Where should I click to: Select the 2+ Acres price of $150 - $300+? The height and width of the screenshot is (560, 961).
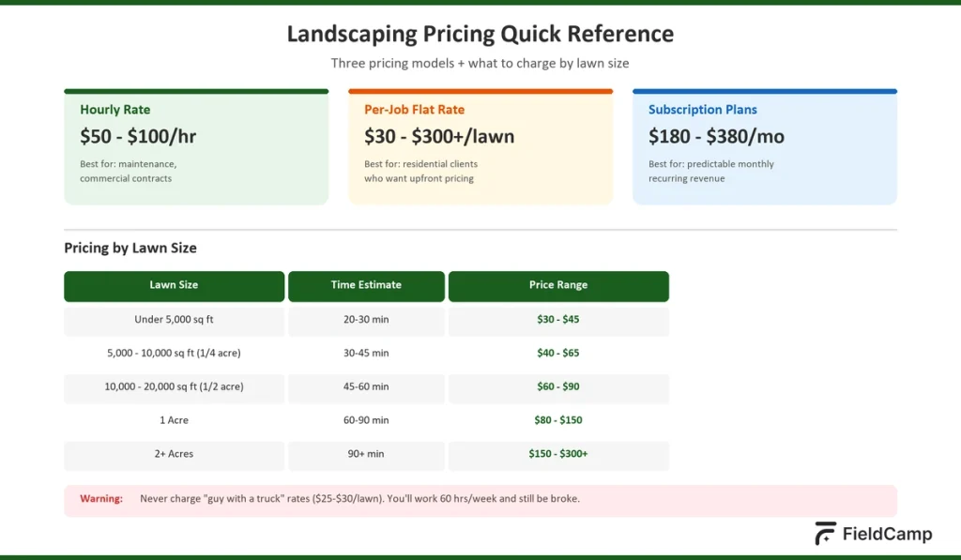[x=558, y=456]
